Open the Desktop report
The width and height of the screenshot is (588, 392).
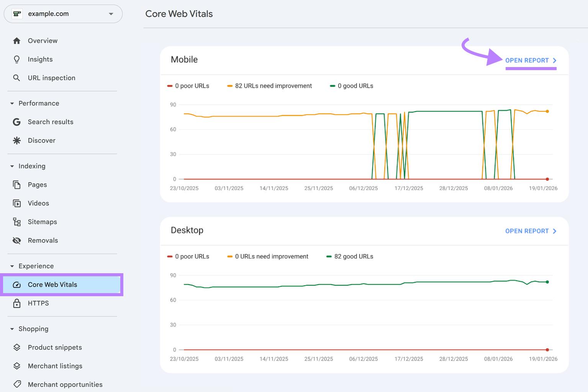pos(527,231)
